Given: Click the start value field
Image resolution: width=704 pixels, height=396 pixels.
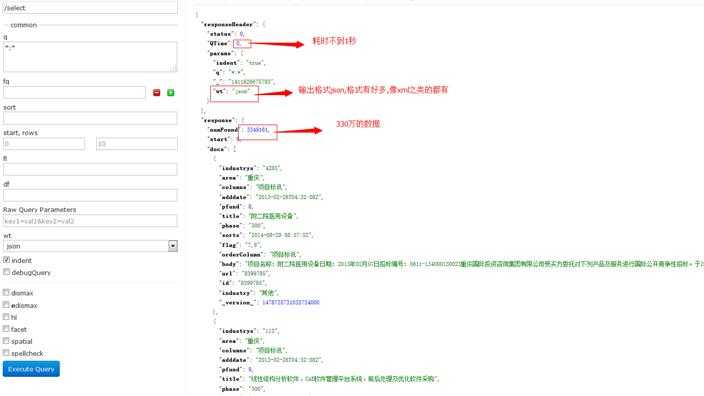Looking at the screenshot, I should (44, 144).
